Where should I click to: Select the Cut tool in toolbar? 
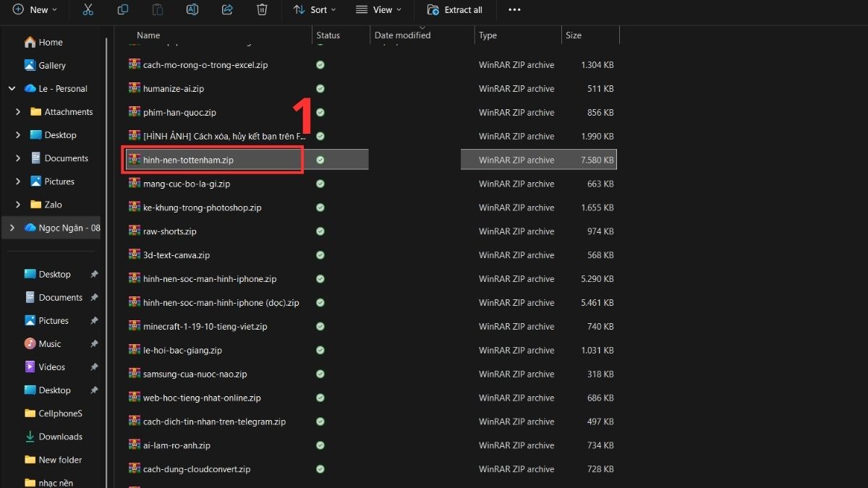(x=88, y=10)
